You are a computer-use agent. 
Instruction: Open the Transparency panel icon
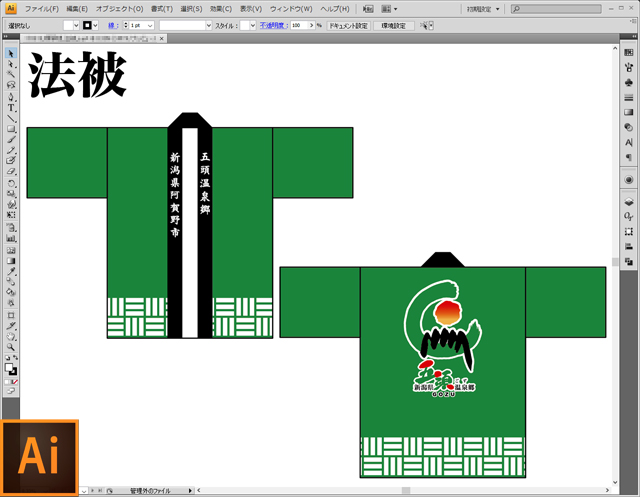pyautogui.click(x=629, y=128)
